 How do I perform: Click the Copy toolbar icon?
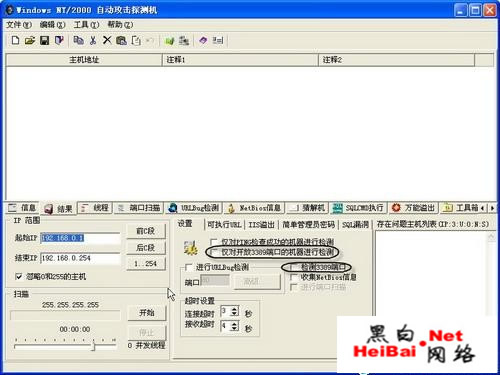click(x=78, y=40)
